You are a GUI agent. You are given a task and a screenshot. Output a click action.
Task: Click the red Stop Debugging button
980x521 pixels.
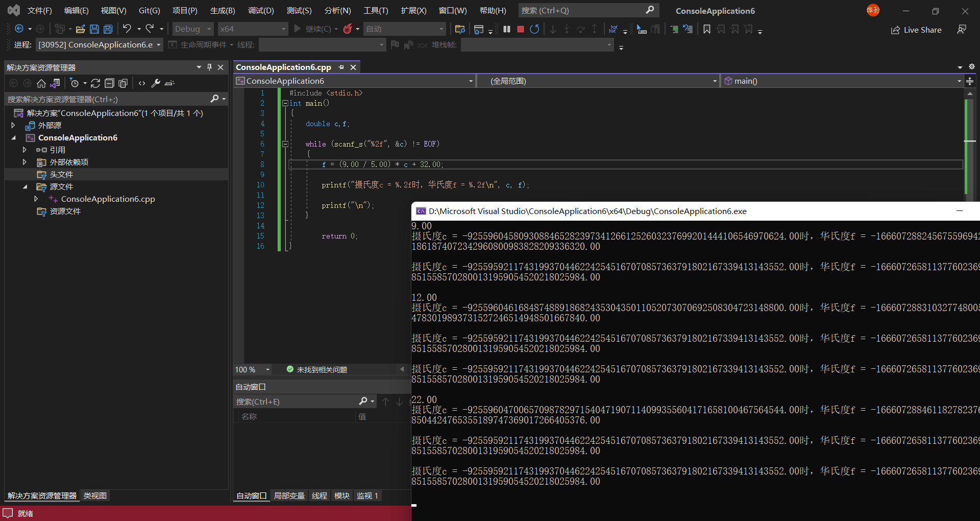pos(521,29)
